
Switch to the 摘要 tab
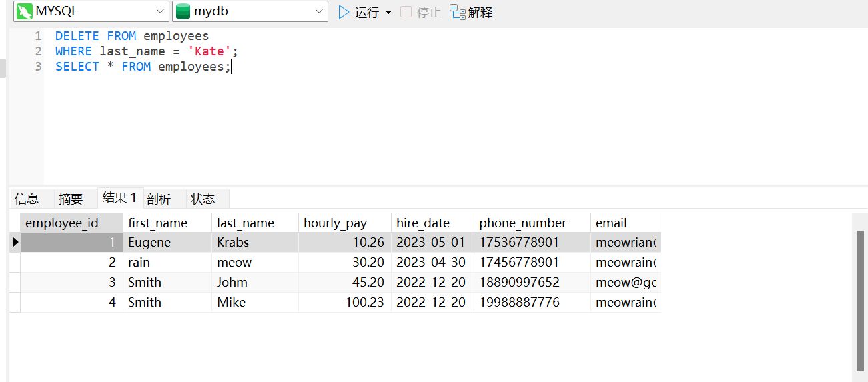pos(71,199)
